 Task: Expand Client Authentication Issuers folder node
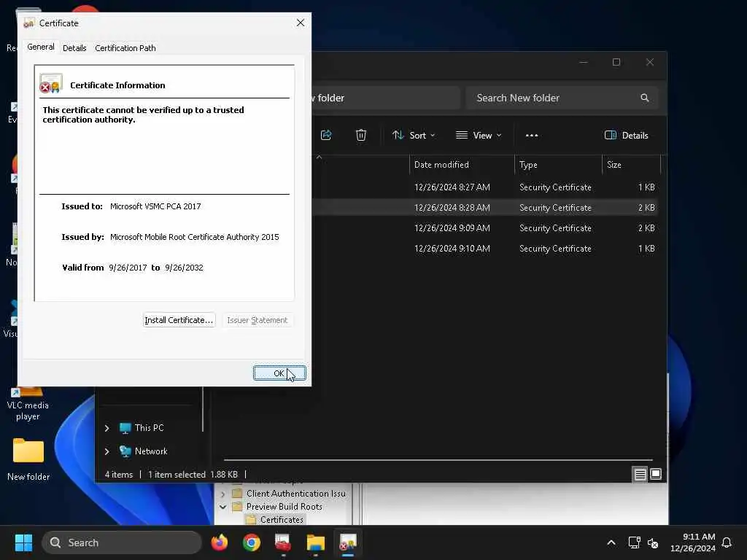(222, 494)
